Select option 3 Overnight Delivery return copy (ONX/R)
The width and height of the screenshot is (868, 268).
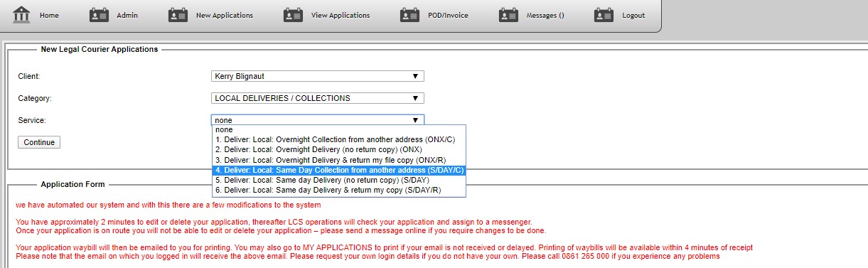pyautogui.click(x=338, y=161)
